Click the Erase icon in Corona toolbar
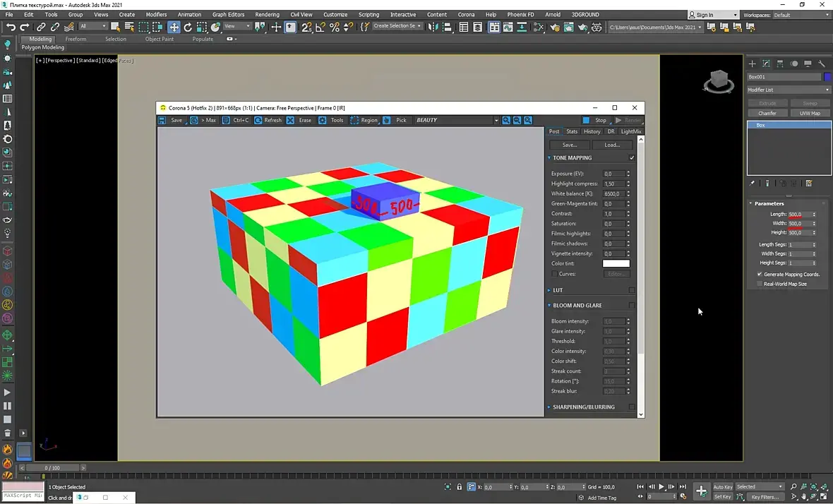The image size is (833, 504). [x=291, y=120]
